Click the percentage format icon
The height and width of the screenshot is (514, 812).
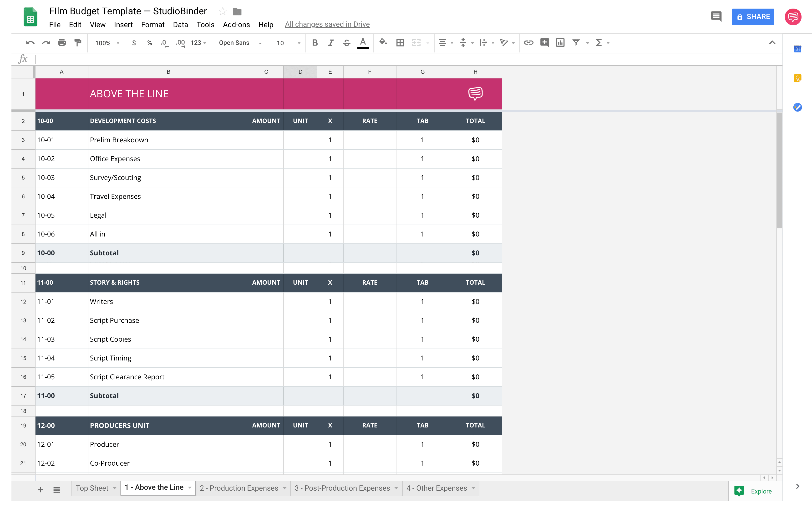tap(147, 42)
